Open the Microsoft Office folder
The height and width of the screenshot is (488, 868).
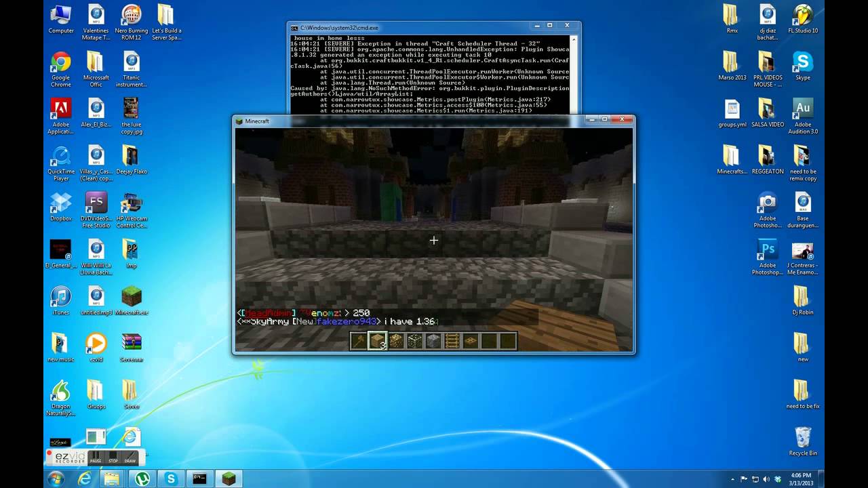tap(96, 70)
